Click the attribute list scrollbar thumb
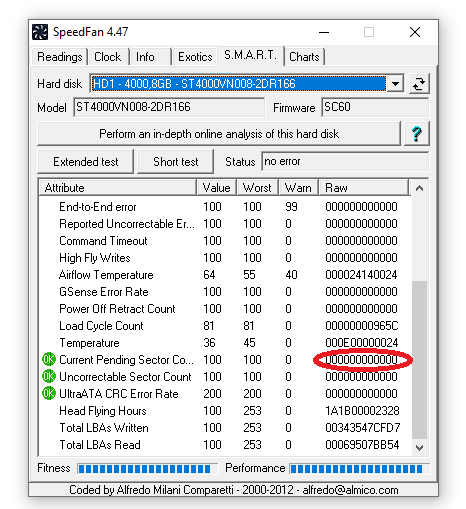This screenshot has width=466, height=509. tap(419, 360)
